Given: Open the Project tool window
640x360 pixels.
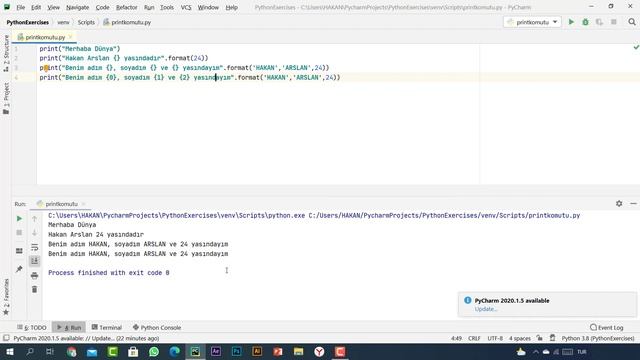Looking at the screenshot, I should tap(6, 98).
